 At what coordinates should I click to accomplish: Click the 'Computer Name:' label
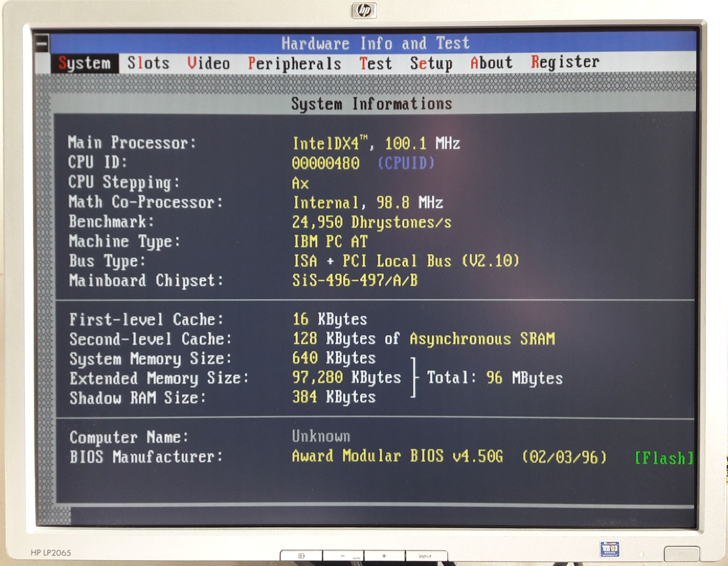coord(129,437)
